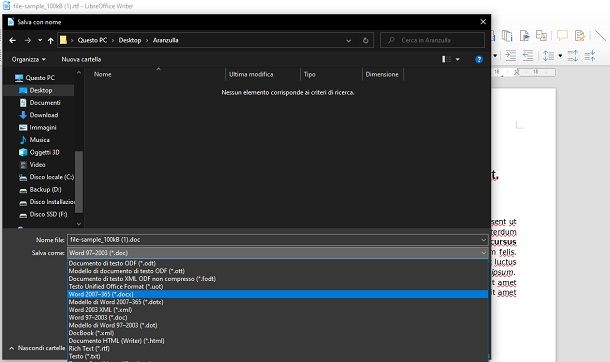The width and height of the screenshot is (610, 362).
Task: Click Writer's two-overlapping-pages toolbar icon
Action: (507, 36)
